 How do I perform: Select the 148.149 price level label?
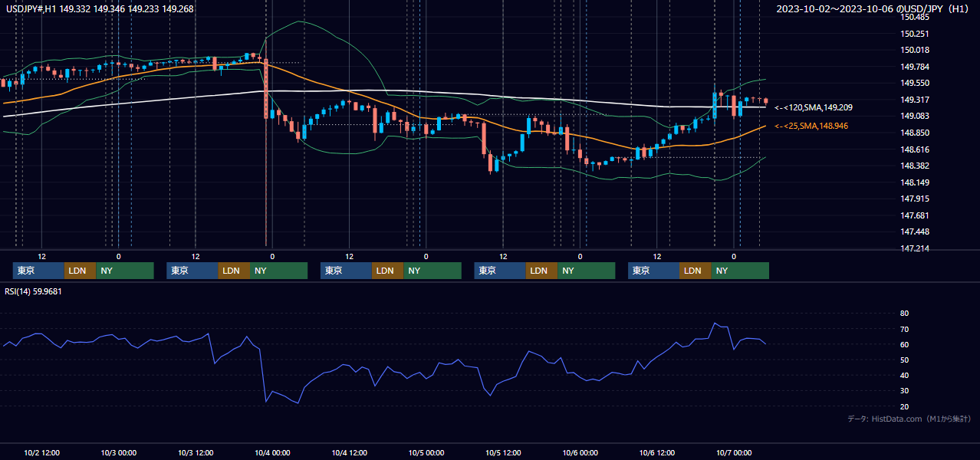click(916, 182)
